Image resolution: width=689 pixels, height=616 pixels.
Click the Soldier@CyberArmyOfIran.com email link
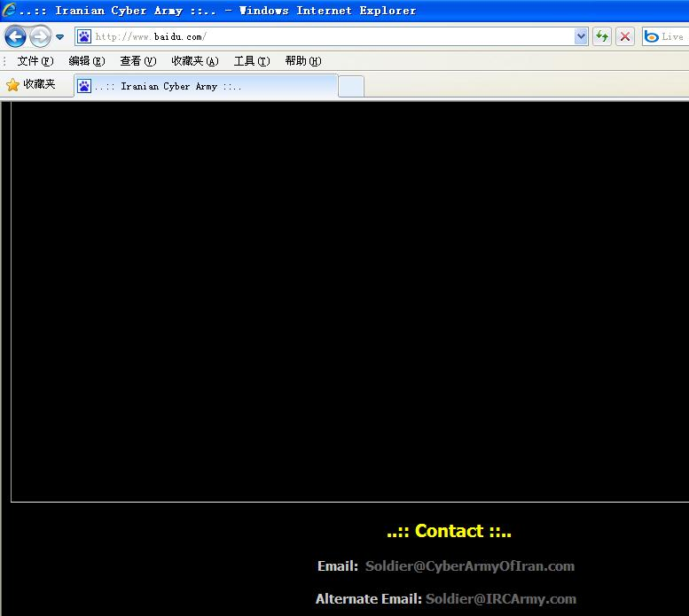[x=470, y=566]
